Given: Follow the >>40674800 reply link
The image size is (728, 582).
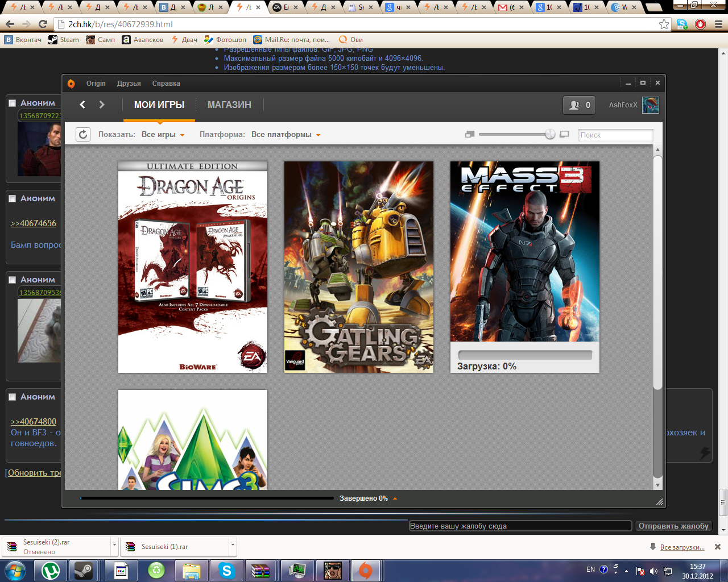Looking at the screenshot, I should tap(34, 422).
